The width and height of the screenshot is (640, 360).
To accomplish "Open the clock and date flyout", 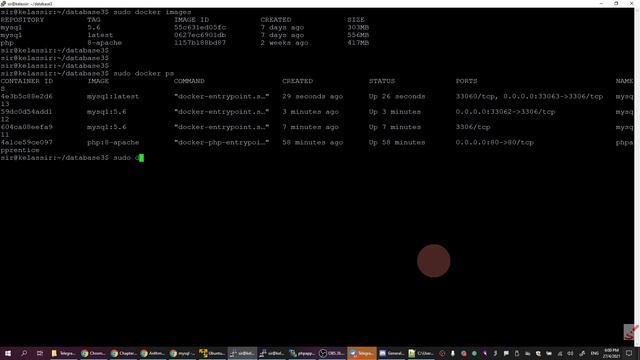I will tap(611, 353).
